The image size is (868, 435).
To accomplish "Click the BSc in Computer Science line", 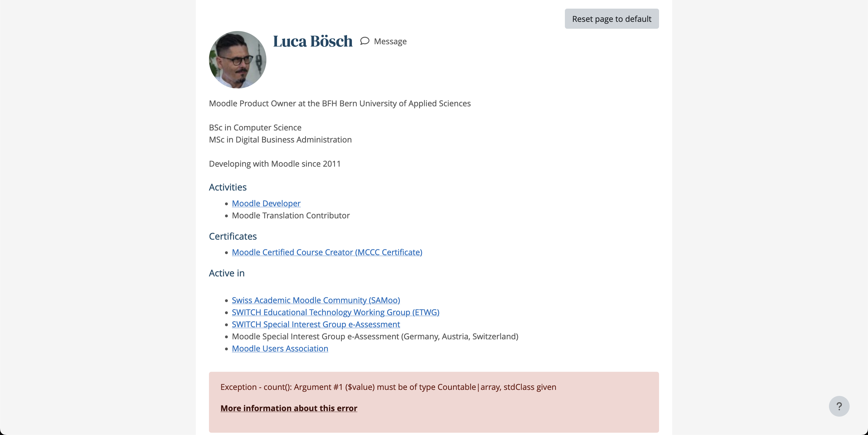I will click(x=255, y=128).
